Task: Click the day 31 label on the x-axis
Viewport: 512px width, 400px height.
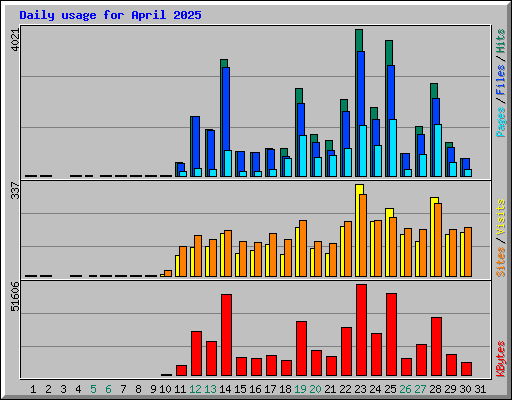Action: pos(480,389)
